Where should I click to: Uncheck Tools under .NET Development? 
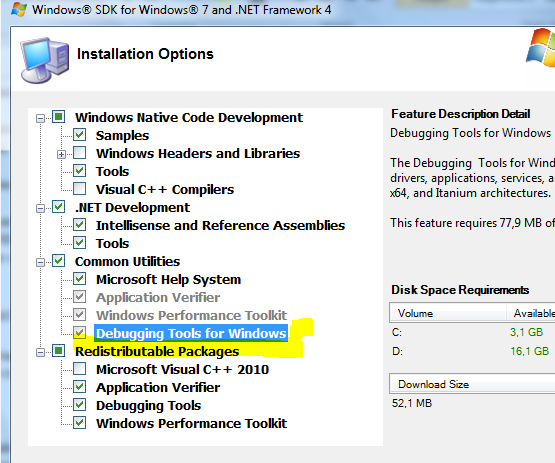coord(80,243)
